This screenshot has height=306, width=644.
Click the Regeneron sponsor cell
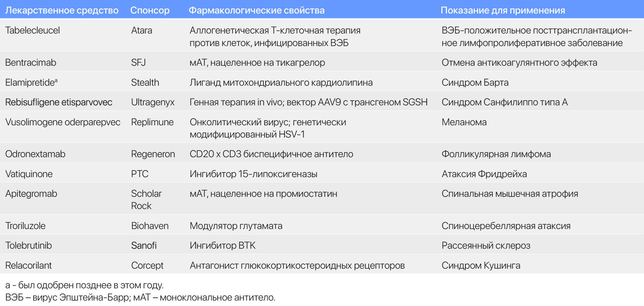point(153,154)
